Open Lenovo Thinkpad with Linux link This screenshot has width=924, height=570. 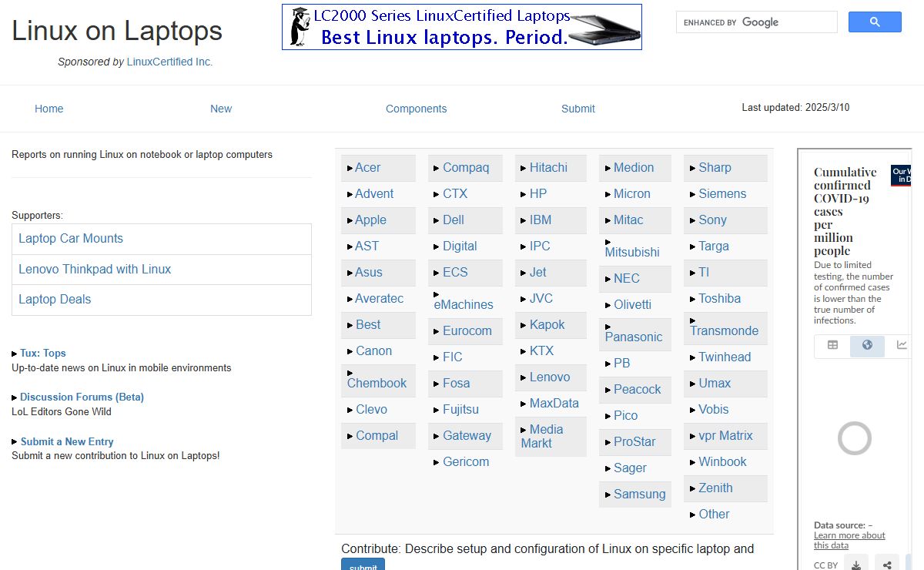pyautogui.click(x=95, y=270)
